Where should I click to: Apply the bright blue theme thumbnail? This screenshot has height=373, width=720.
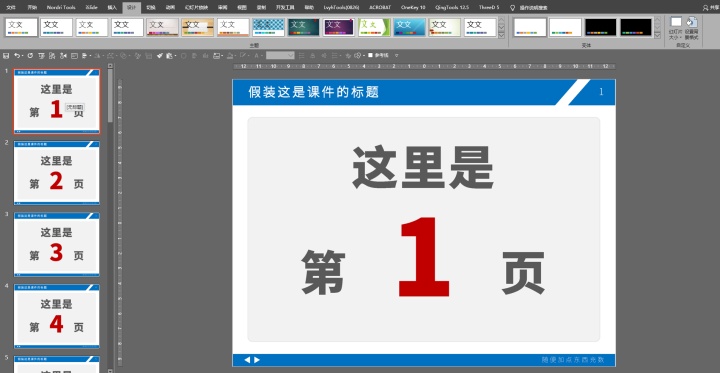(x=410, y=27)
